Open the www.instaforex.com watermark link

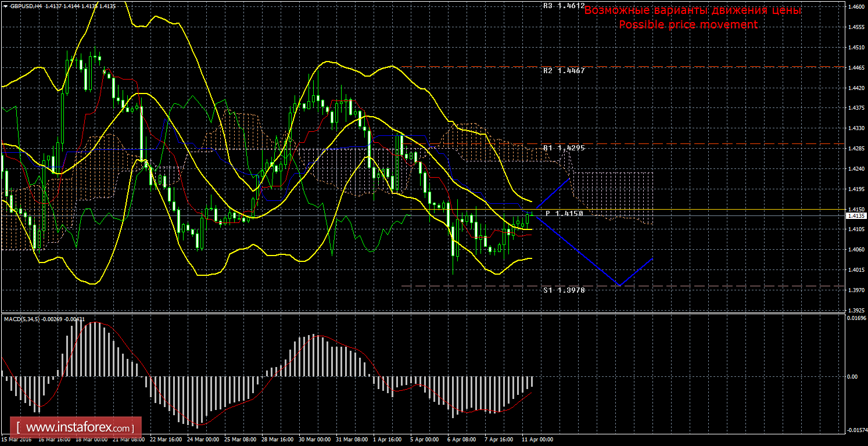tap(76, 428)
